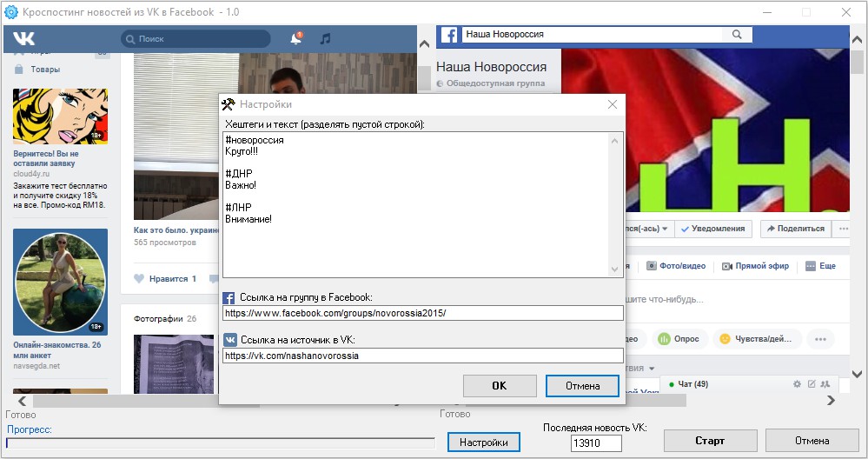868x459 pixels.
Task: Click the Фотографии 26 section header
Action: (x=165, y=318)
